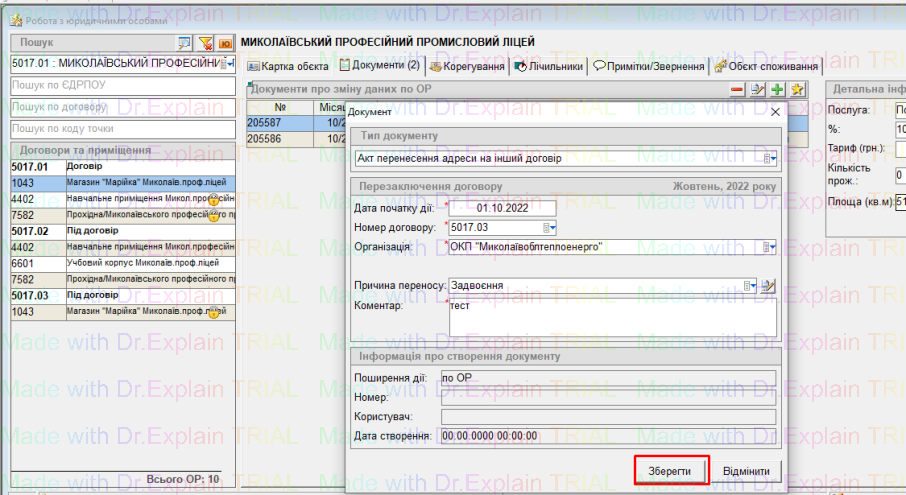Screen dimensions: 906x495
Task: Click the edit icon beside Причина переносу
Action: (x=769, y=286)
